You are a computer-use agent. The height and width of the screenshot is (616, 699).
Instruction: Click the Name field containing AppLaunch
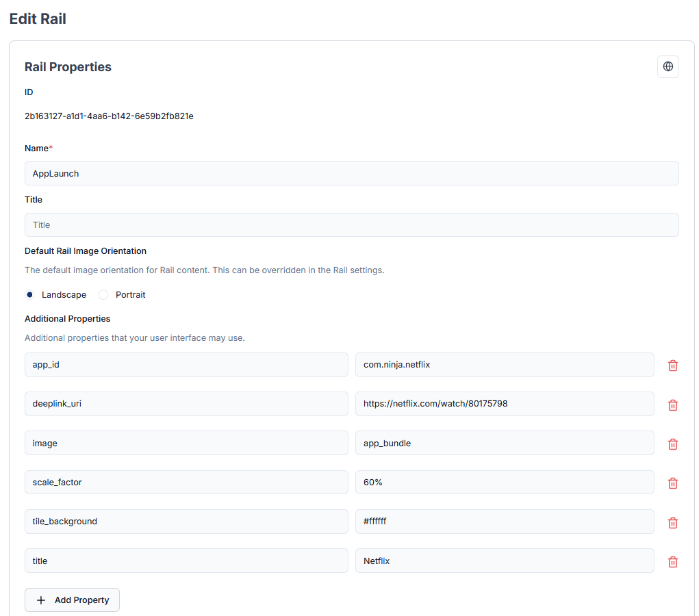tap(351, 173)
